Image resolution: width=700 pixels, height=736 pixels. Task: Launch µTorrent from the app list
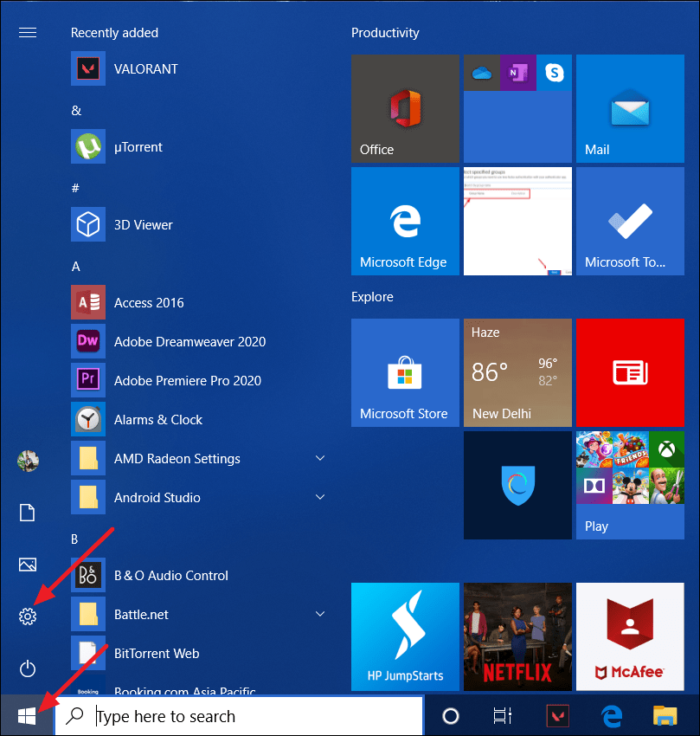pos(138,147)
